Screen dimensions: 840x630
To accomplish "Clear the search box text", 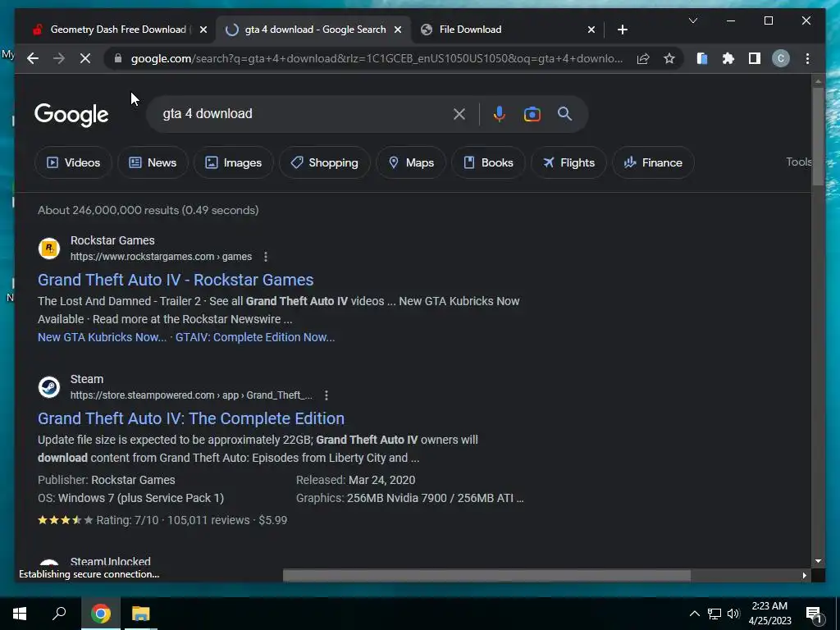I will [x=459, y=113].
